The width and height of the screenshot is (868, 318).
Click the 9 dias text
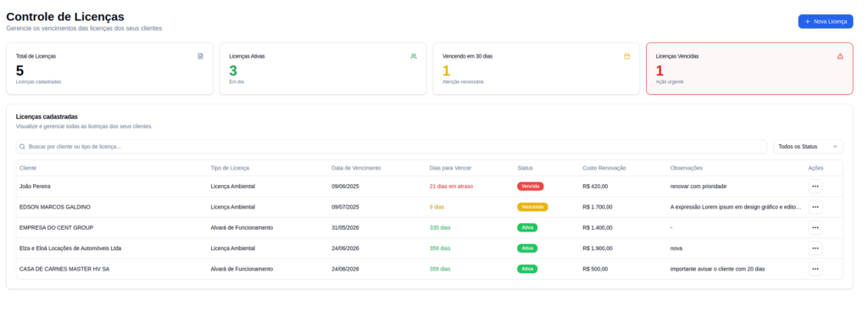[x=437, y=207]
